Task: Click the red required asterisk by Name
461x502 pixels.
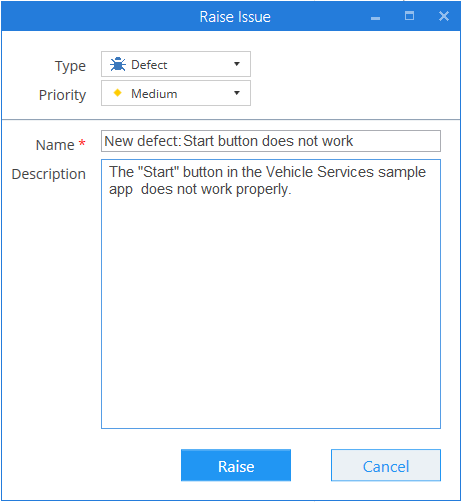Action: 82,143
